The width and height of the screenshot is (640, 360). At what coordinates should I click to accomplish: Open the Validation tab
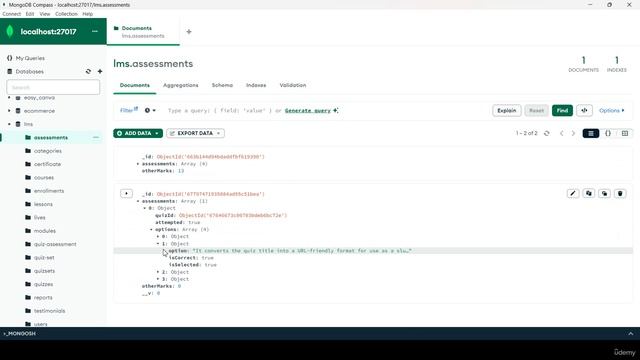point(293,85)
